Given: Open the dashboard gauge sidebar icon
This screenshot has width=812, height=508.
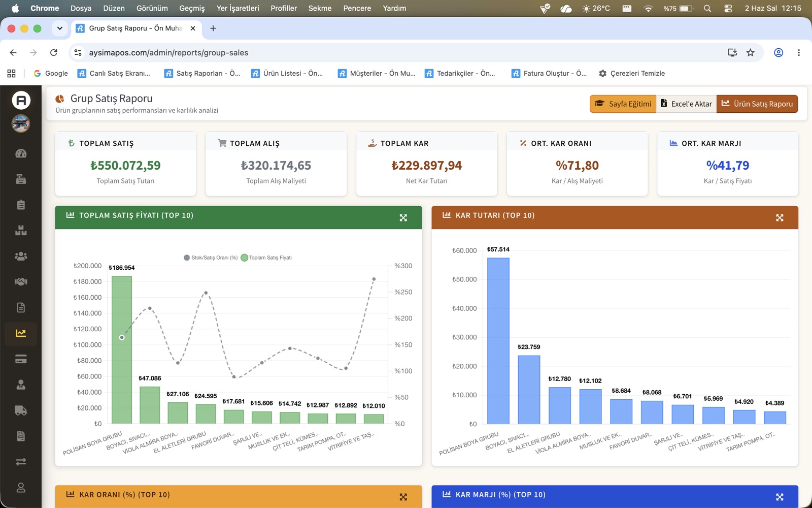Looking at the screenshot, I should tap(21, 153).
